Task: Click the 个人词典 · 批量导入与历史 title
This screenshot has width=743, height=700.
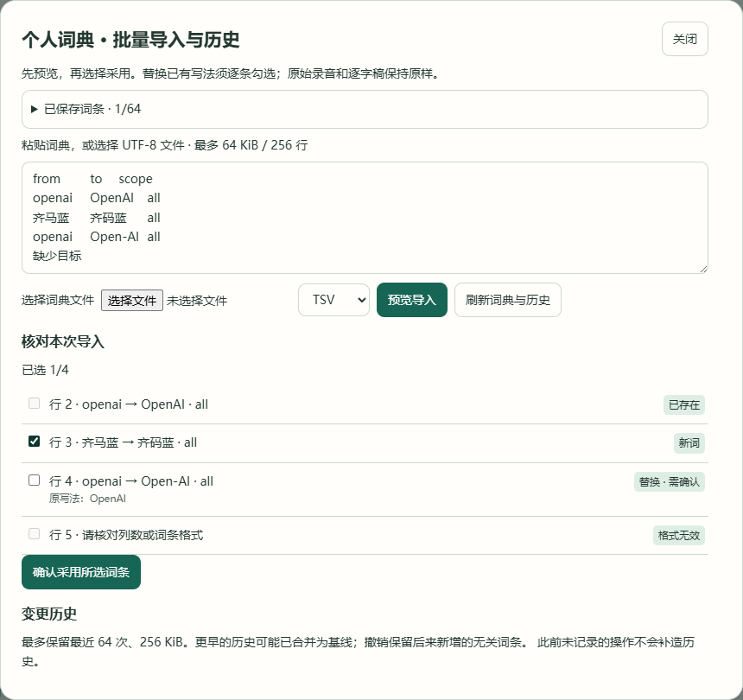Action: pyautogui.click(x=130, y=40)
